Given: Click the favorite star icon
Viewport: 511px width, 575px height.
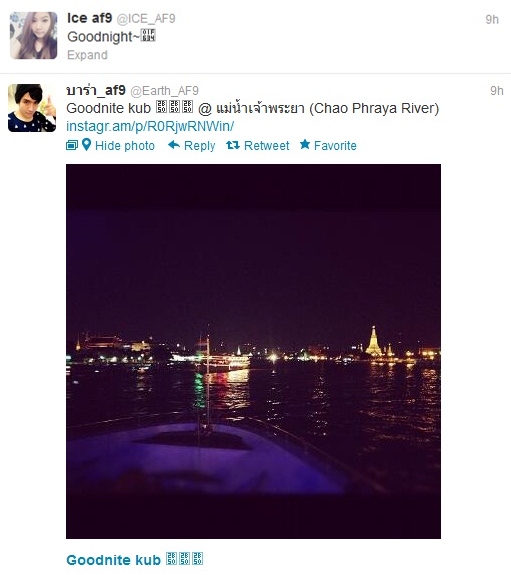Looking at the screenshot, I should (305, 144).
